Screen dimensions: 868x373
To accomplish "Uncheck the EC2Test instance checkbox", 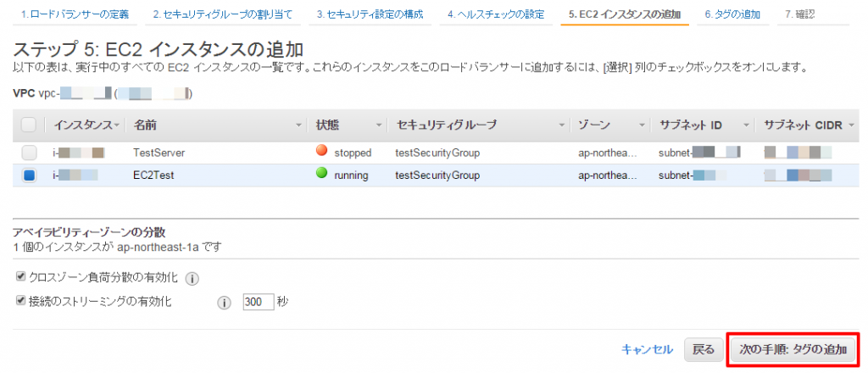I will [x=29, y=175].
